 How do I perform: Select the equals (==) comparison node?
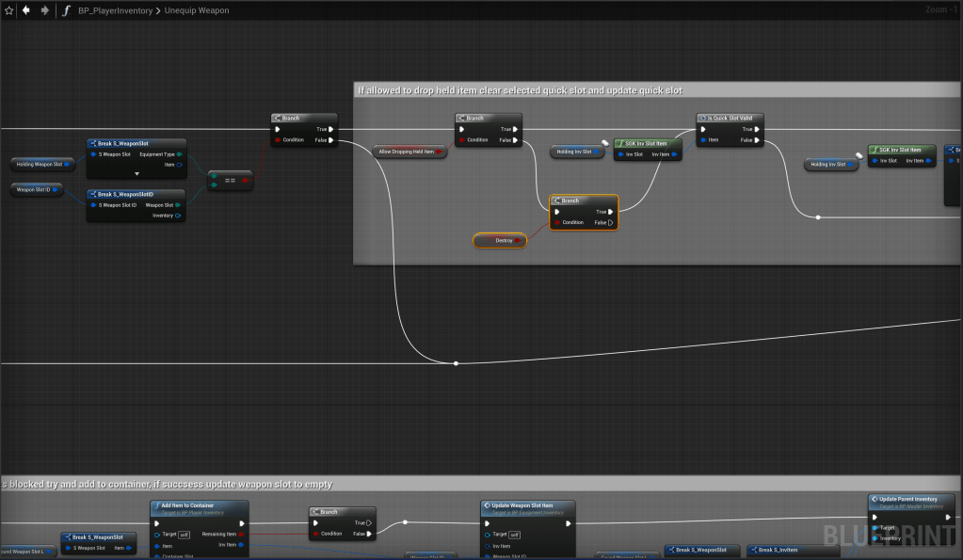[x=230, y=180]
